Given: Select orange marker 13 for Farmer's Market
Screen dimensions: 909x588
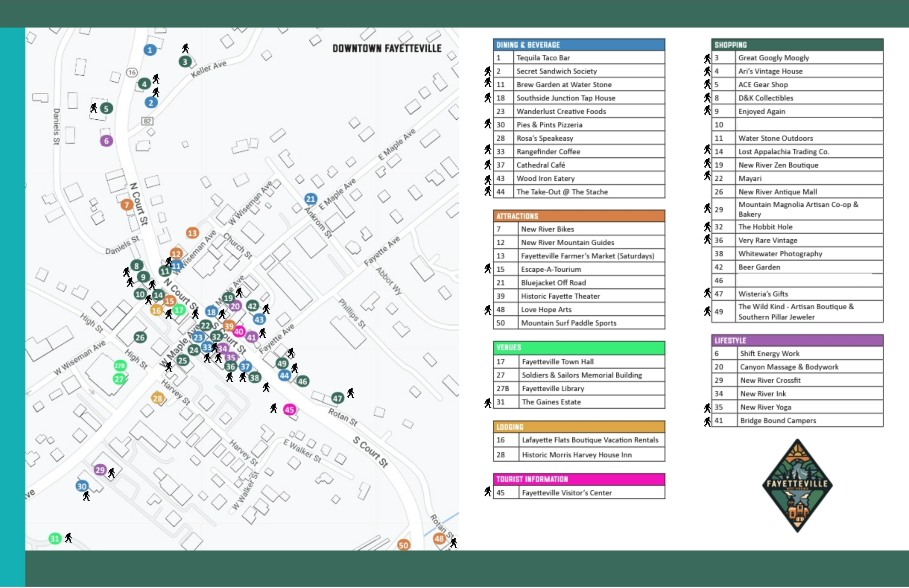Looking at the screenshot, I should [x=192, y=233].
